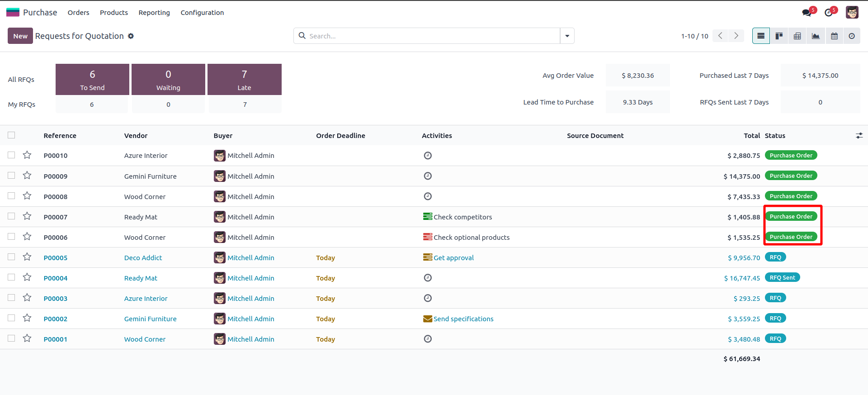Switch to Activity view
This screenshot has height=395, width=868.
[852, 36]
